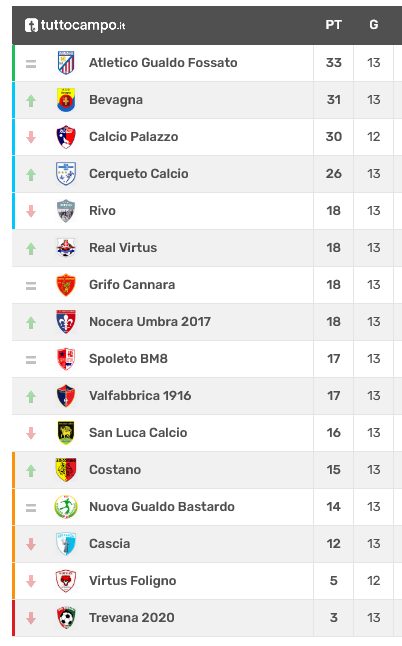This screenshot has width=402, height=646.
Task: Click the Bevagna team crest
Action: coord(66,100)
